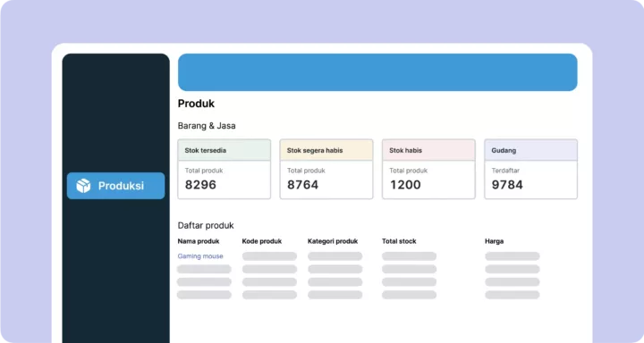Click the blue banner at the top
Image resolution: width=644 pixels, height=343 pixels.
pyautogui.click(x=377, y=72)
